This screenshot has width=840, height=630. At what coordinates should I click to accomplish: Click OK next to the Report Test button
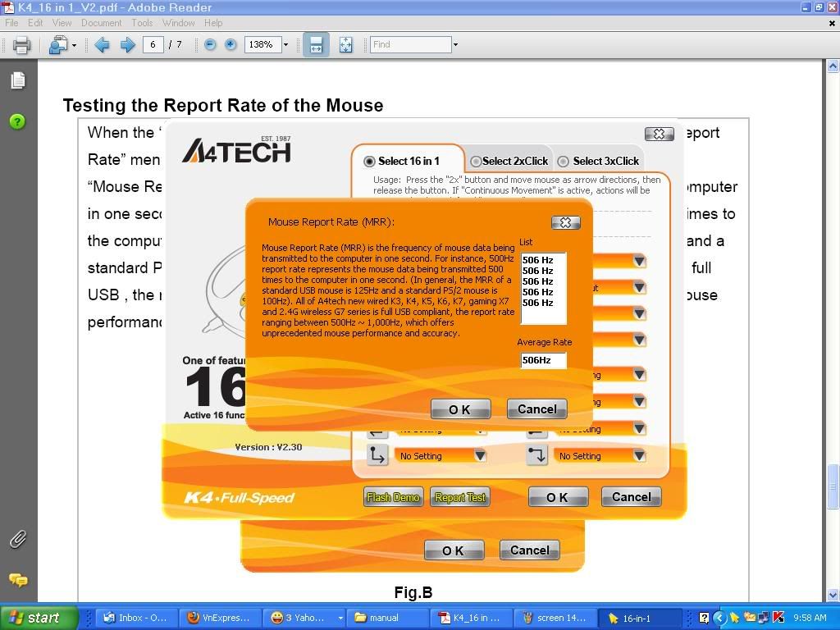558,497
